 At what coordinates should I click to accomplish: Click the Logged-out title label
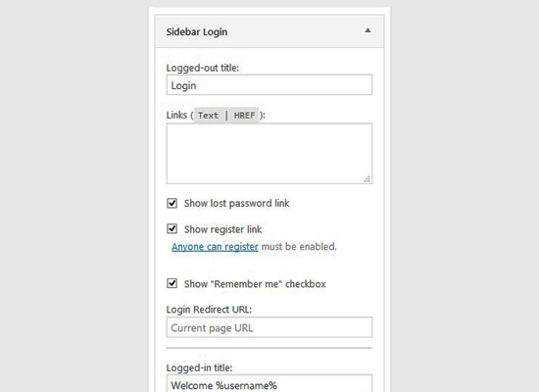coord(203,68)
